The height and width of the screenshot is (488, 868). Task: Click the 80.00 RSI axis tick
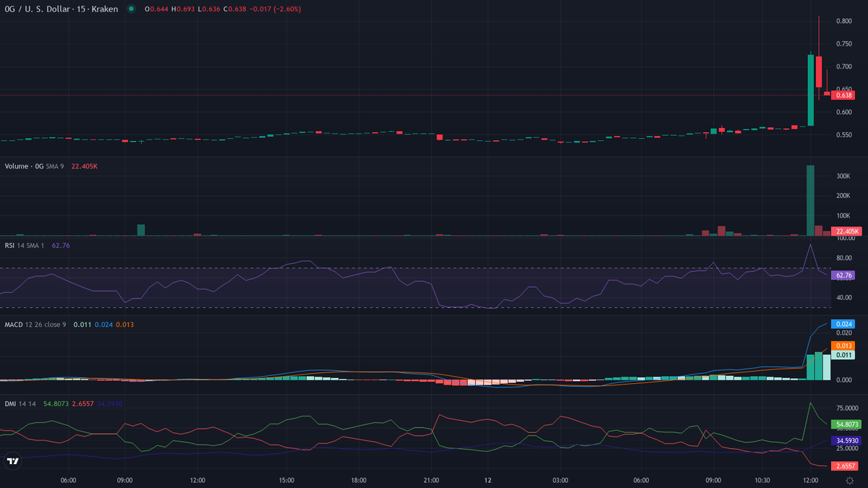pos(843,258)
